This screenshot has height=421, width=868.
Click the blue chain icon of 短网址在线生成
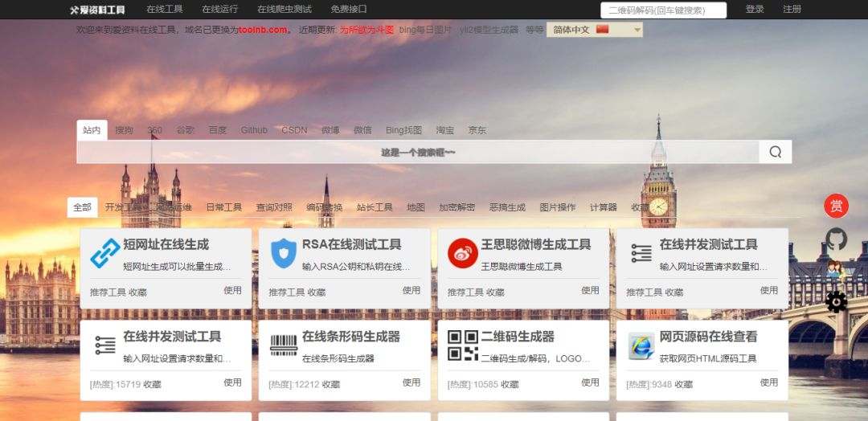(105, 253)
